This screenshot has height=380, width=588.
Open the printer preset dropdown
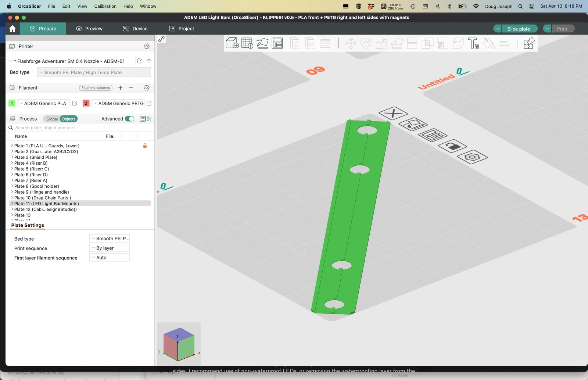click(x=72, y=61)
